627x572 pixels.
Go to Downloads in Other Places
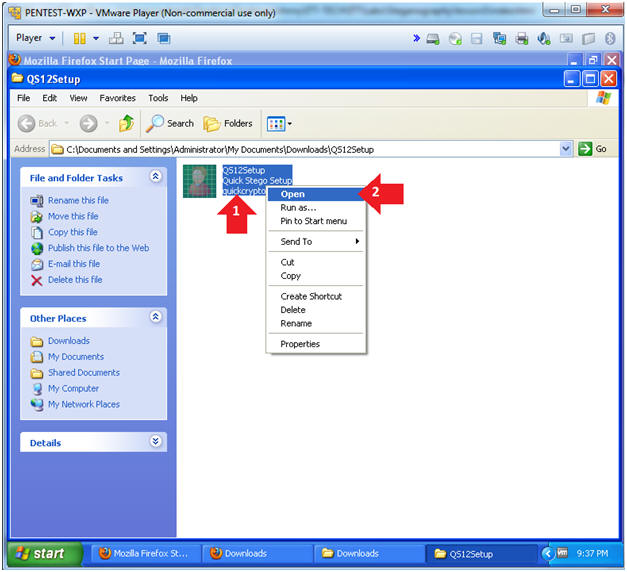[x=69, y=341]
